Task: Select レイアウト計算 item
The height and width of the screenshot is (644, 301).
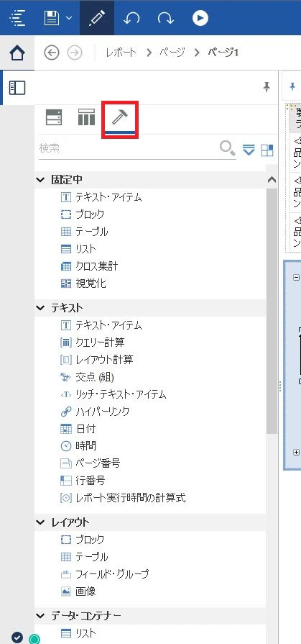Action: (x=97, y=360)
